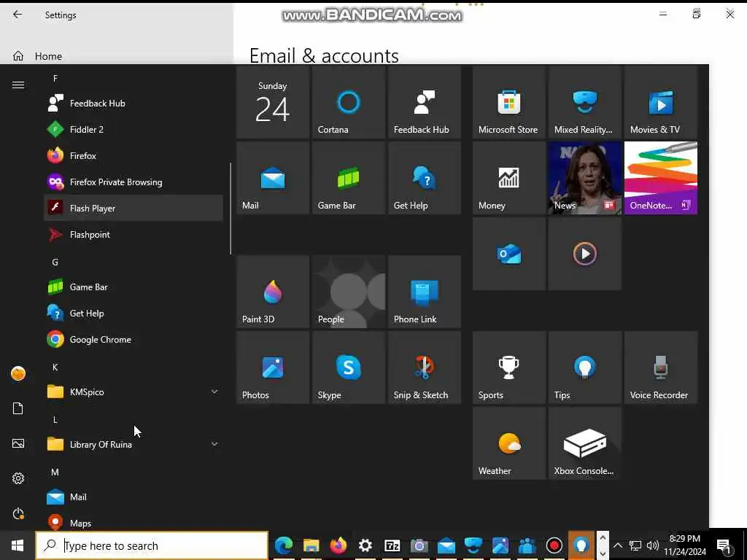Image resolution: width=747 pixels, height=560 pixels.
Task: Open Flashpoint from the app list
Action: tap(133, 234)
